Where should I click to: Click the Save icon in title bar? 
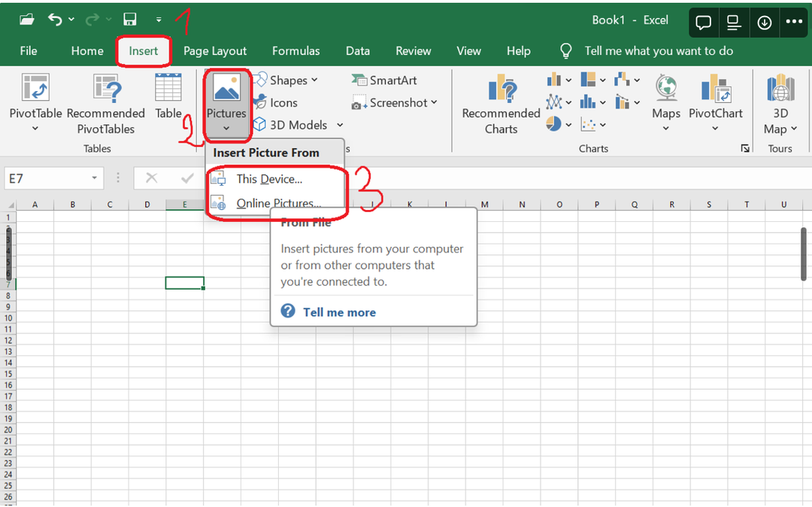coord(130,20)
